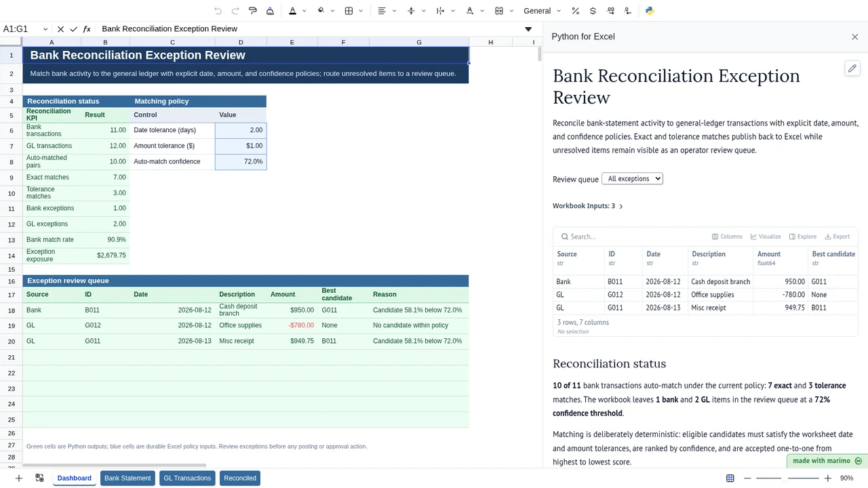
Task: Apply percent number format
Action: pos(575,11)
